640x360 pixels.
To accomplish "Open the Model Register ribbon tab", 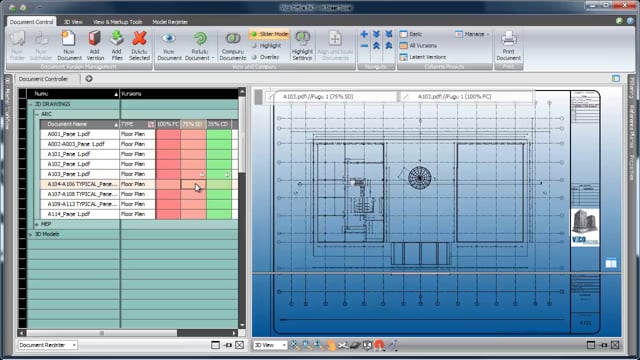I will pos(170,22).
